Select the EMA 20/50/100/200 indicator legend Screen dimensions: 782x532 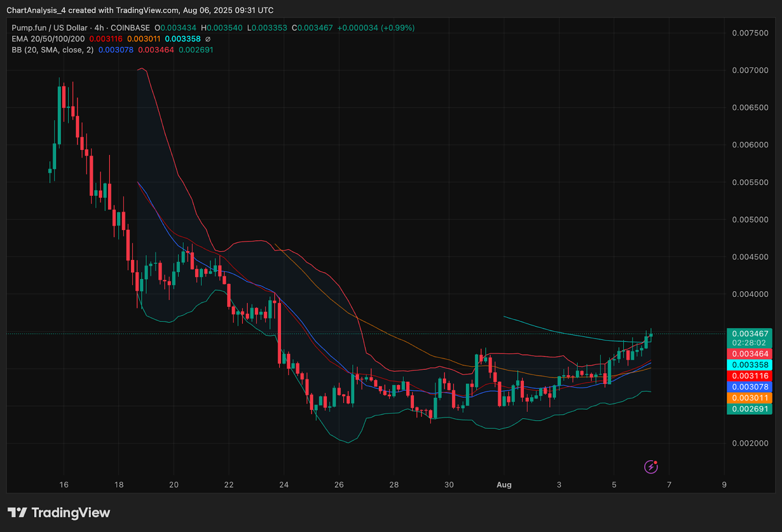(48, 39)
